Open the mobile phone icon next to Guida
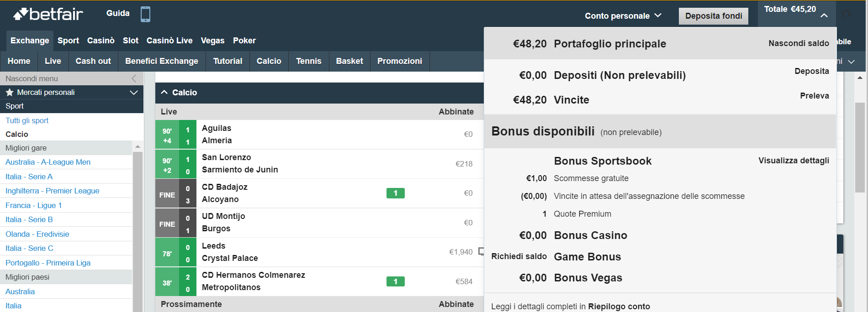Viewport: 868px width, 312px height. (145, 14)
